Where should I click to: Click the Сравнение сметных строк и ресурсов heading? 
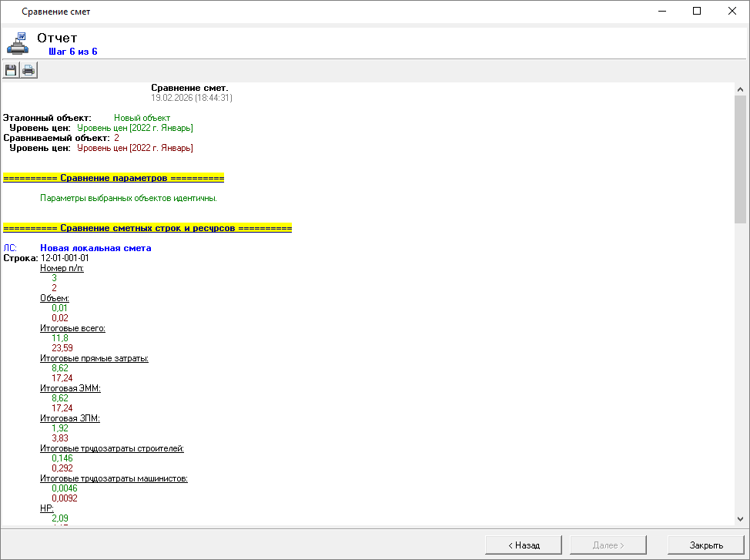coord(147,229)
